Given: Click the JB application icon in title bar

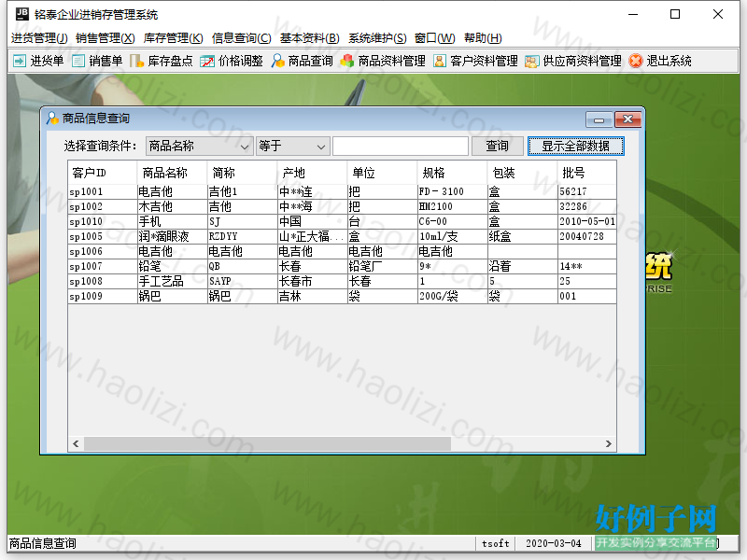Looking at the screenshot, I should click(x=21, y=14).
